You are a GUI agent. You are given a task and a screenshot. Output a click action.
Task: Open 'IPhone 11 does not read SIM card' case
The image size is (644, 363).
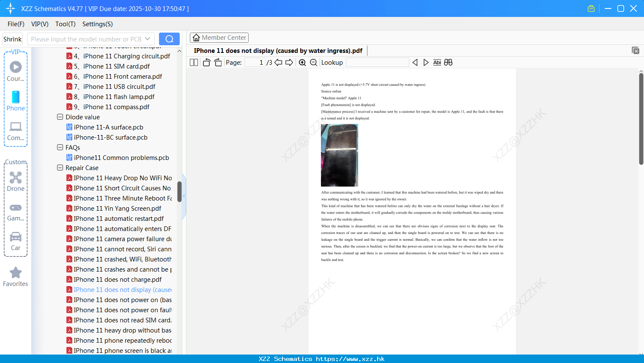point(119,320)
